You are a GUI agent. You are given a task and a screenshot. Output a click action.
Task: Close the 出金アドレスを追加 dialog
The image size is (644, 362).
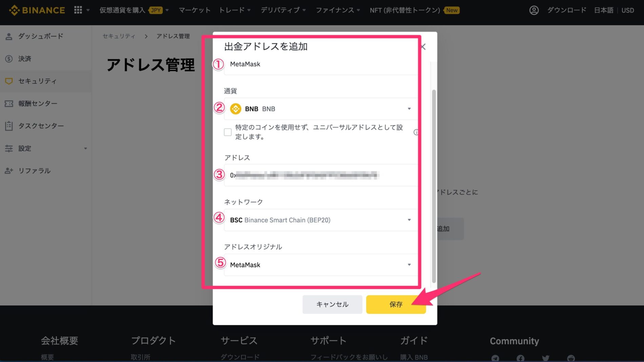tap(423, 47)
